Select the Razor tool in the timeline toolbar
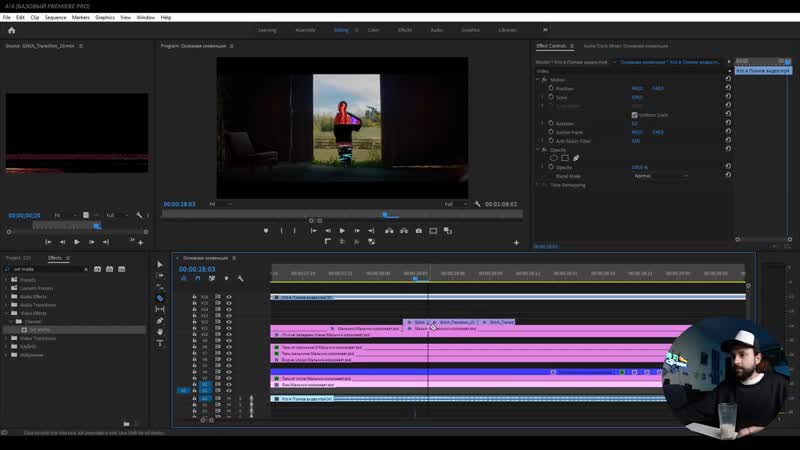Screen dimensions: 800x450 coord(160,298)
